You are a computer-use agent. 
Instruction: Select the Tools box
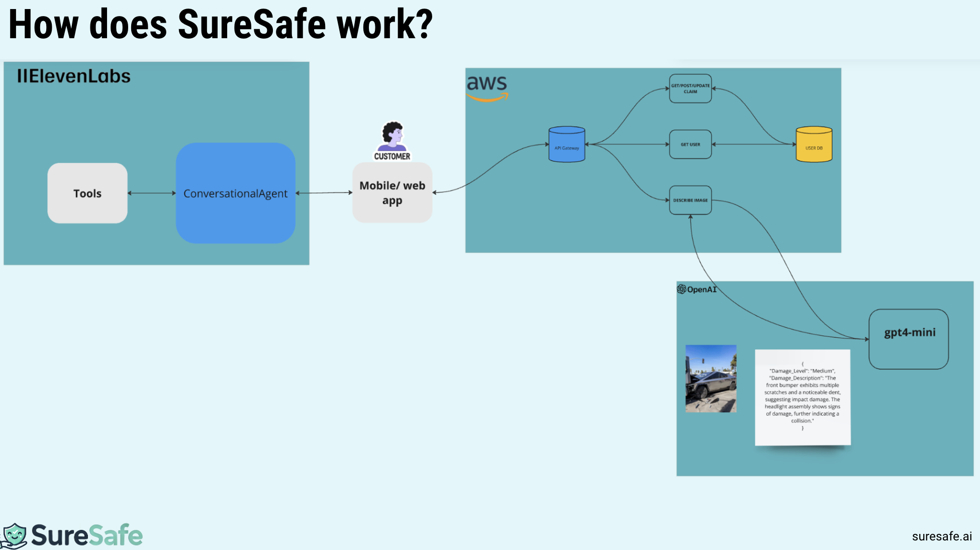87,193
